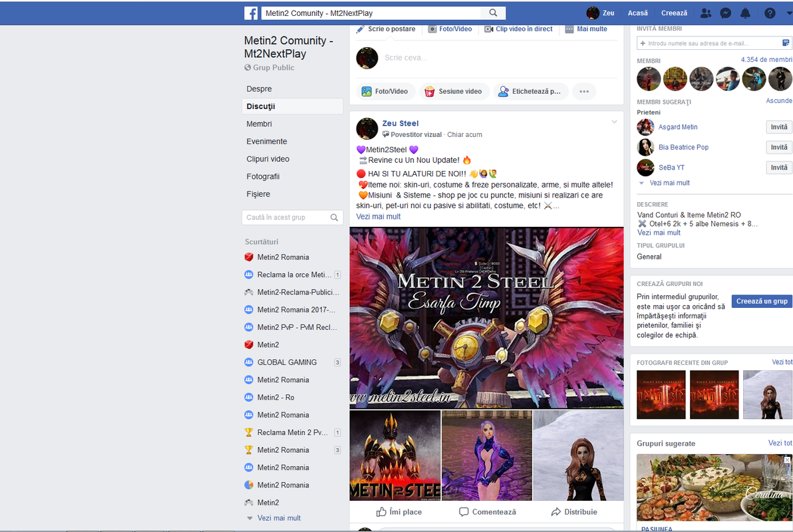Start a Sesiune video watch party
Screen dimensions: 793x532
(454, 92)
